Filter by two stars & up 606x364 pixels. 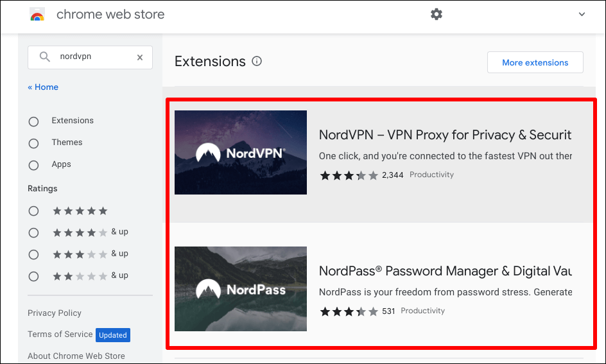tap(33, 276)
